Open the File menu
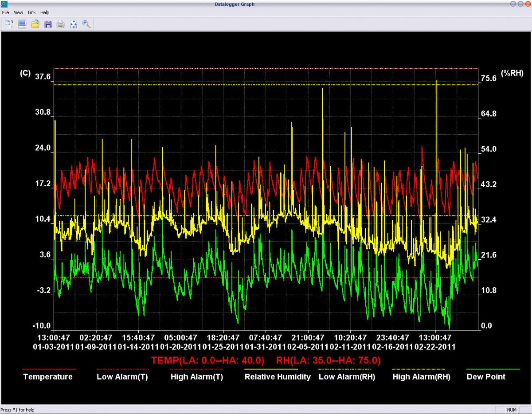532x414 pixels. (x=6, y=12)
